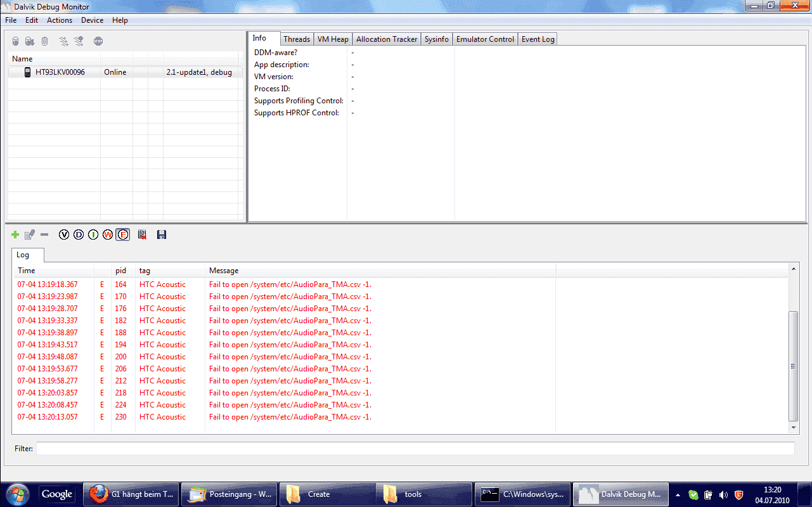The height and width of the screenshot is (507, 812).
Task: Click the log vertical scrollbar thumb
Action: click(x=794, y=366)
